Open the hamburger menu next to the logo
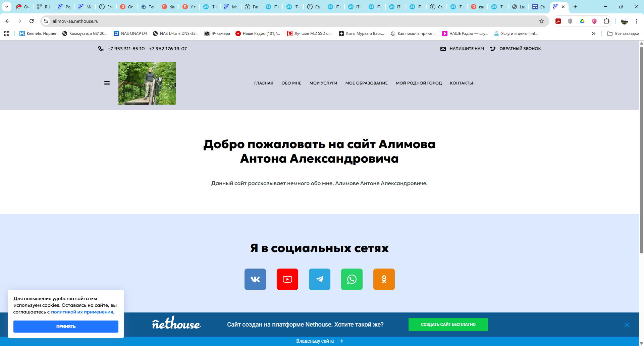 pos(107,83)
